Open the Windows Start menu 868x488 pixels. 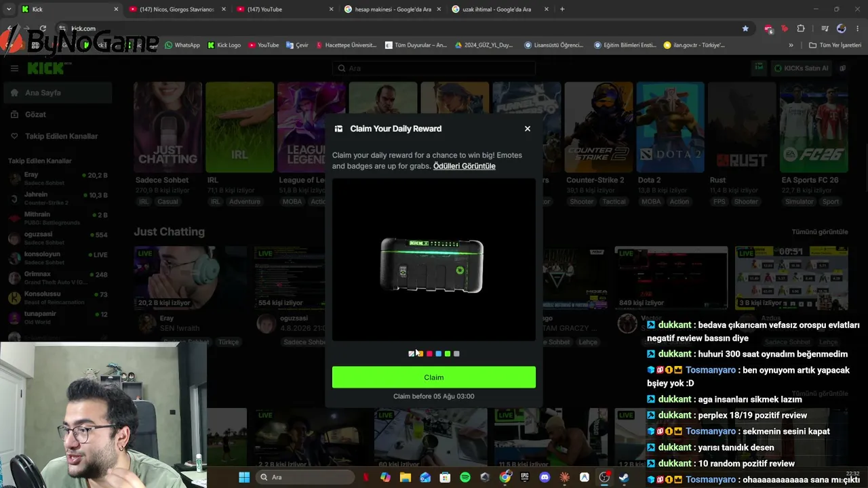pyautogui.click(x=244, y=477)
